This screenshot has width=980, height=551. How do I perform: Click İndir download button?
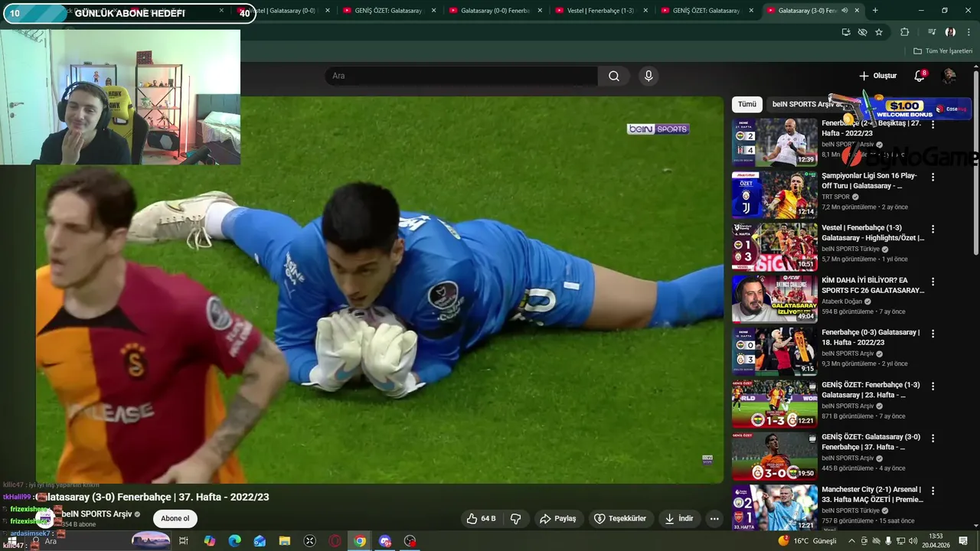pos(678,518)
